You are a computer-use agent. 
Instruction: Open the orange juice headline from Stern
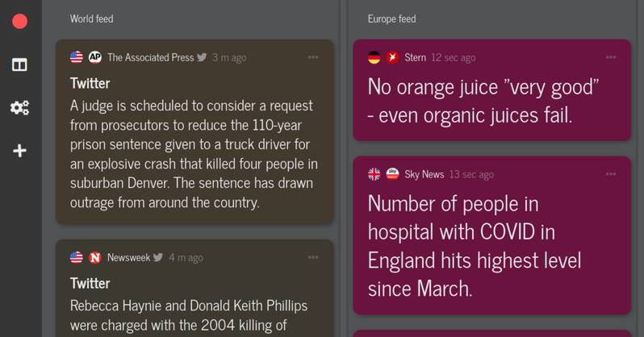click(x=483, y=101)
